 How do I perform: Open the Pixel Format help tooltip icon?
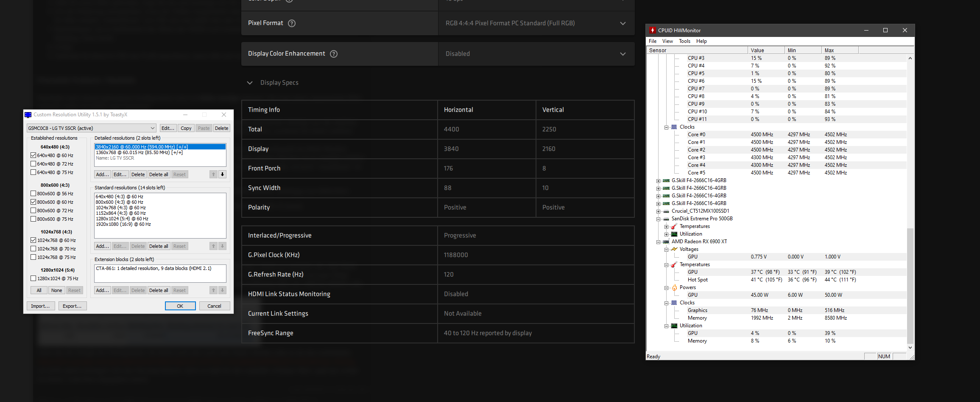point(292,23)
